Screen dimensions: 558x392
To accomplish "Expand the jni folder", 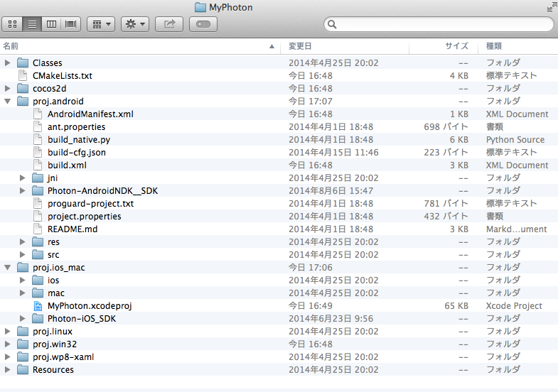I will pyautogui.click(x=23, y=178).
